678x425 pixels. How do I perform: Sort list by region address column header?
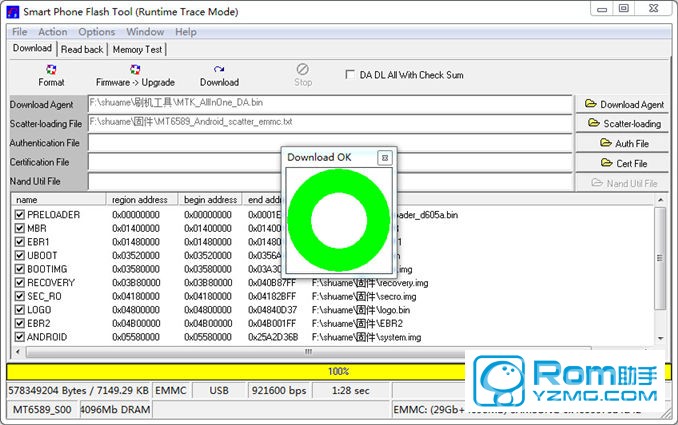tap(143, 200)
